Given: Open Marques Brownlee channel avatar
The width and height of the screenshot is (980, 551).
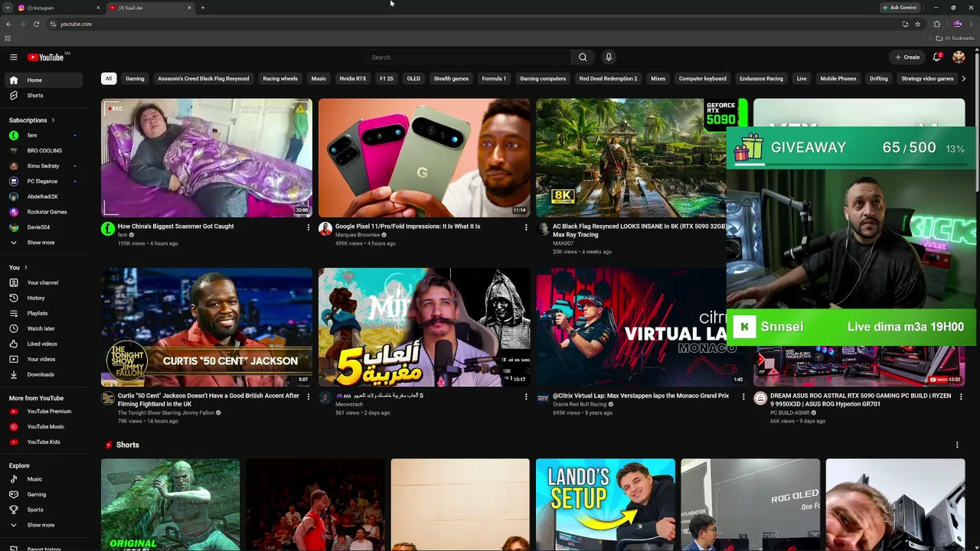Looking at the screenshot, I should pos(325,229).
